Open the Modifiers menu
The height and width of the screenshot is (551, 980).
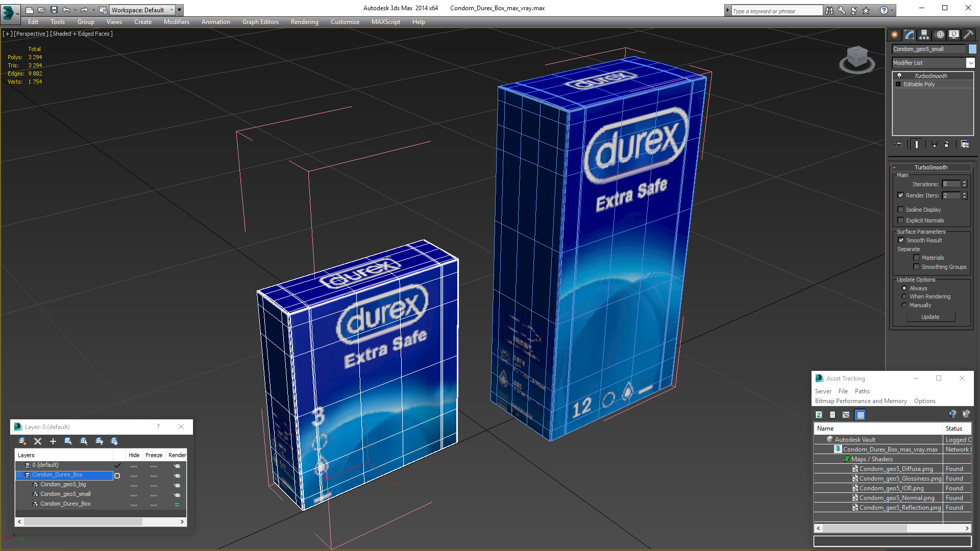coord(176,22)
